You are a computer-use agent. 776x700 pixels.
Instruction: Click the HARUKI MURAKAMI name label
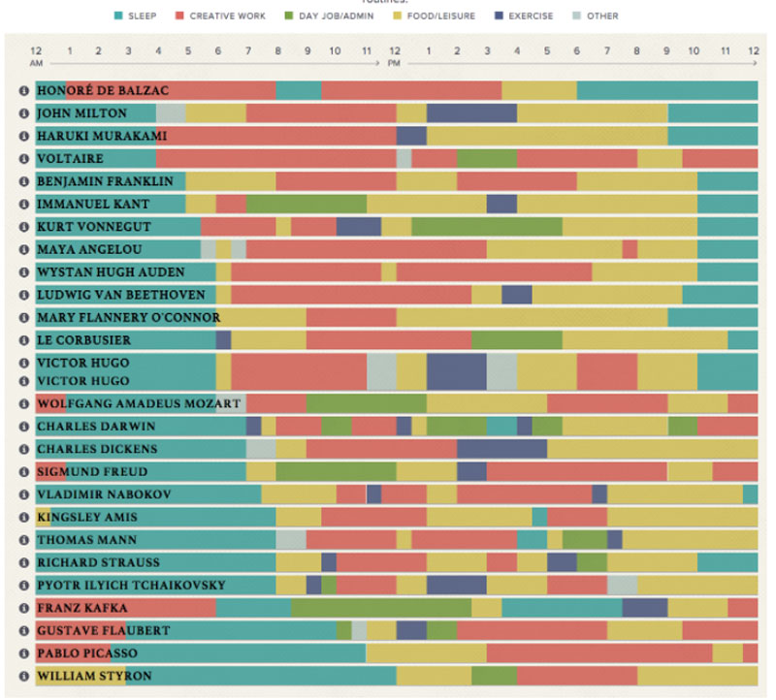(x=102, y=136)
